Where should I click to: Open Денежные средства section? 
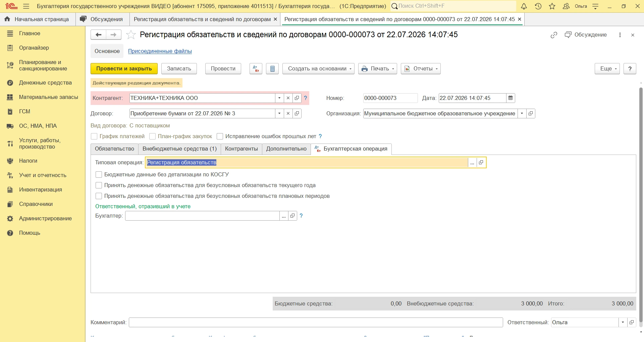coord(43,83)
